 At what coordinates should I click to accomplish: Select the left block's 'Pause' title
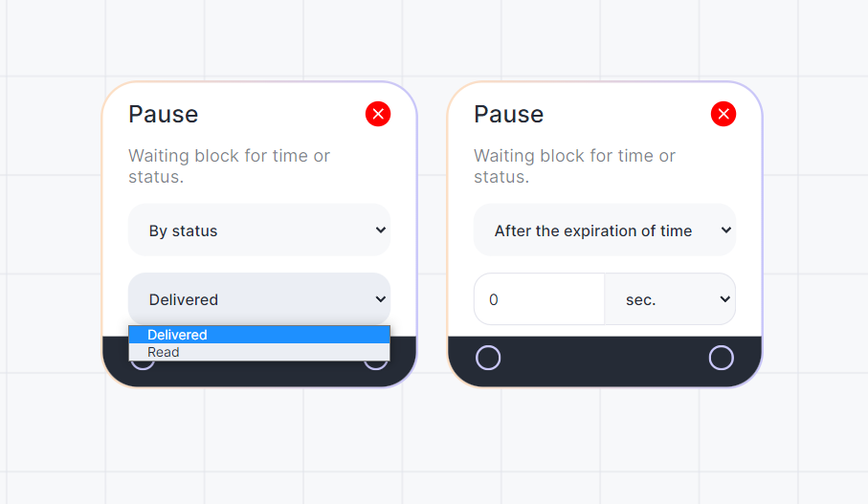(164, 115)
